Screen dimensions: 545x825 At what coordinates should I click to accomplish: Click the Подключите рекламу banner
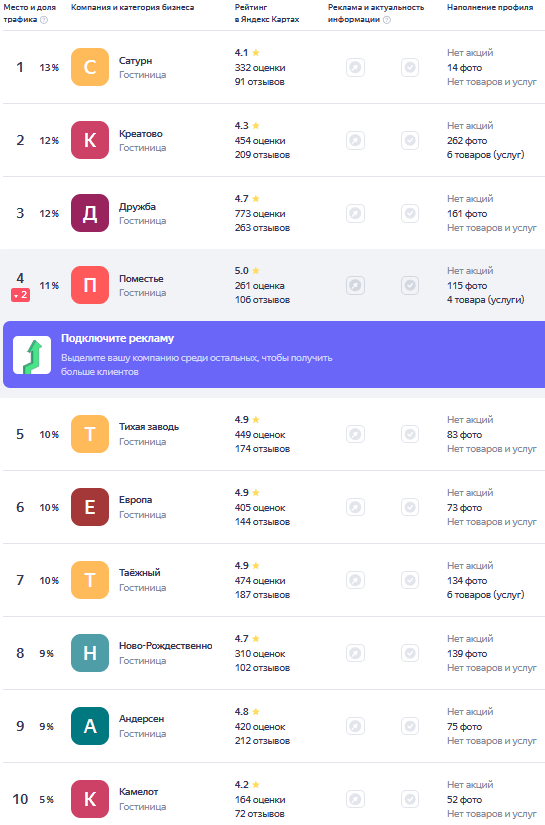point(274,355)
